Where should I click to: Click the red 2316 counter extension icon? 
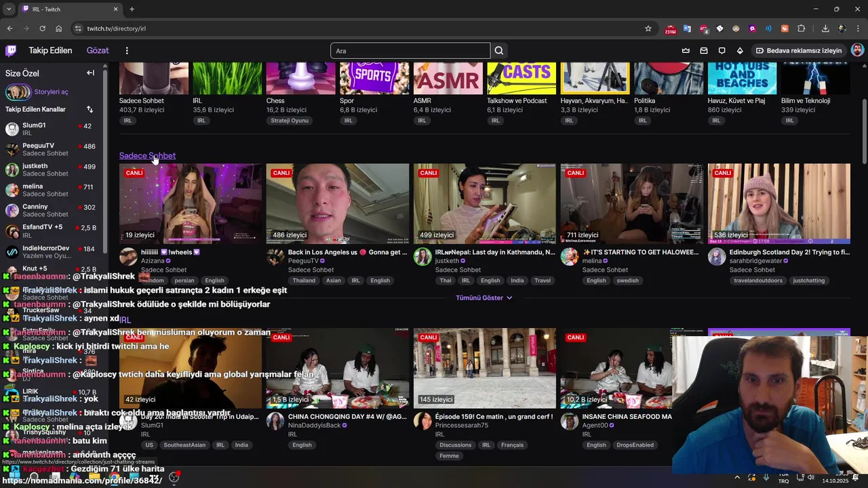pyautogui.click(x=671, y=29)
